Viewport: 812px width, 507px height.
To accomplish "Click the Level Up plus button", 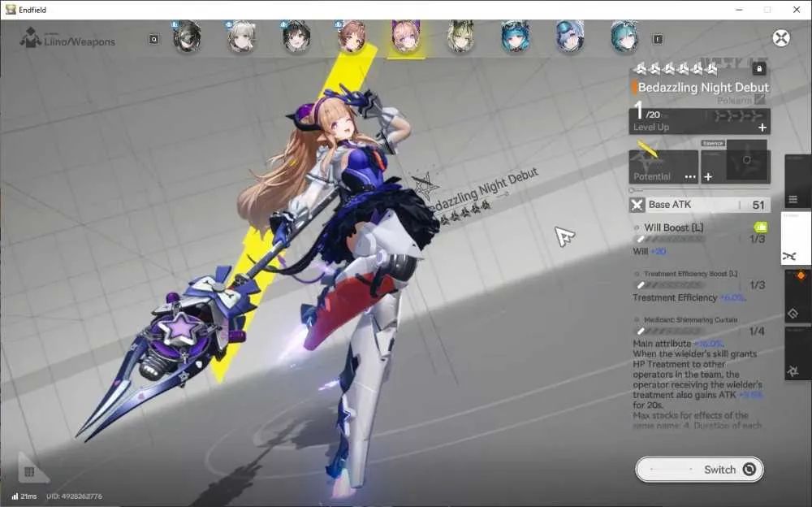I will tap(762, 128).
